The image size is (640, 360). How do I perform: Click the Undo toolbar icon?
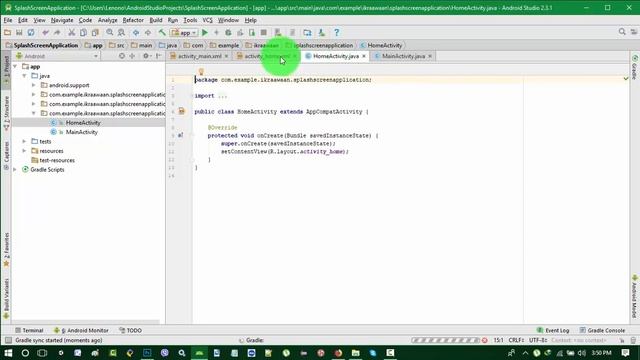click(x=45, y=32)
